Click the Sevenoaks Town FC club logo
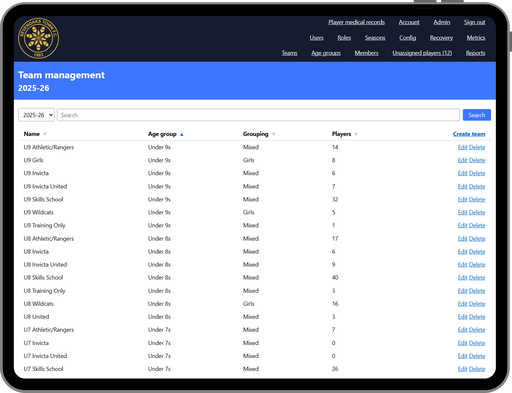 (38, 38)
